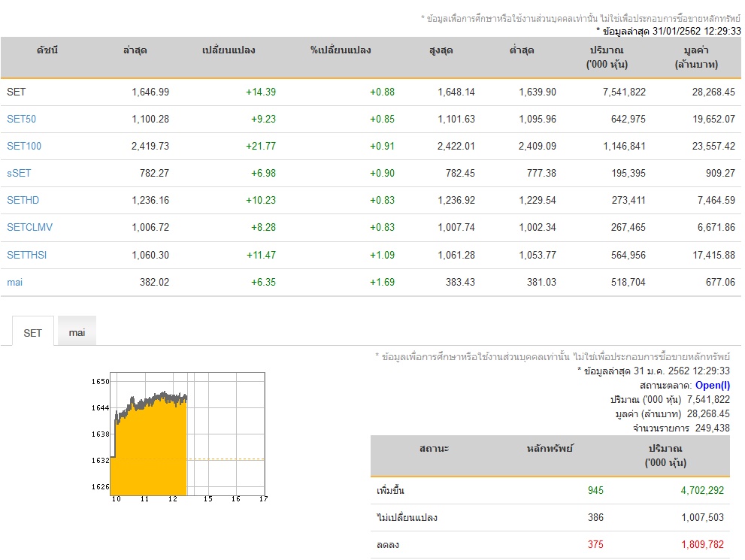
Task: Switch to the mai chart tab
Action: pos(77,332)
